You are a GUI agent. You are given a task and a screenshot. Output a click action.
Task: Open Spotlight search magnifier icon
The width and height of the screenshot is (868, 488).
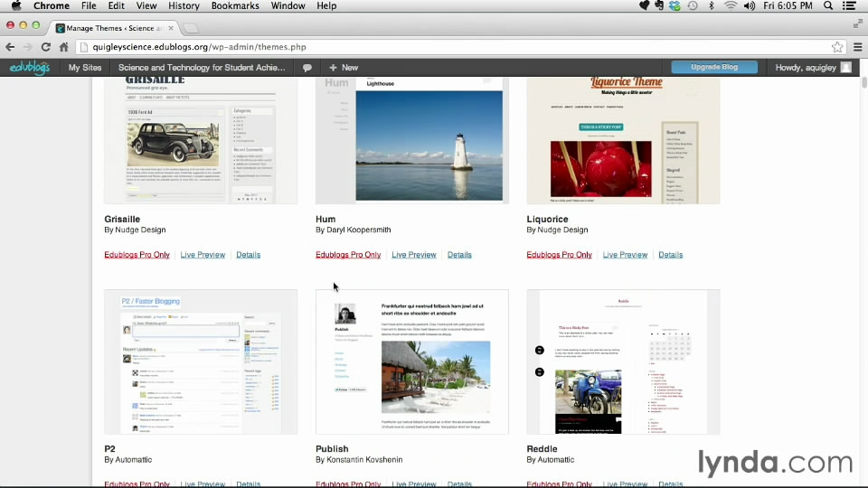point(828,5)
